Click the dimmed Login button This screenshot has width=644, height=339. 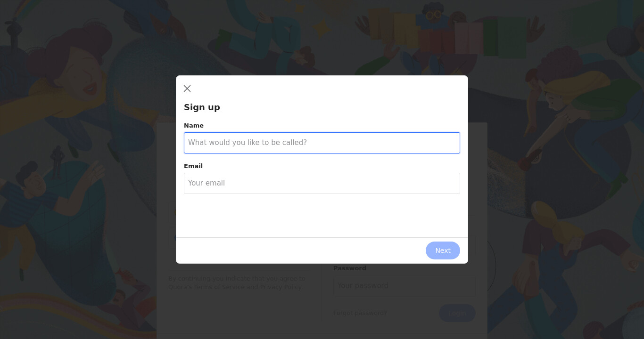pos(457,313)
